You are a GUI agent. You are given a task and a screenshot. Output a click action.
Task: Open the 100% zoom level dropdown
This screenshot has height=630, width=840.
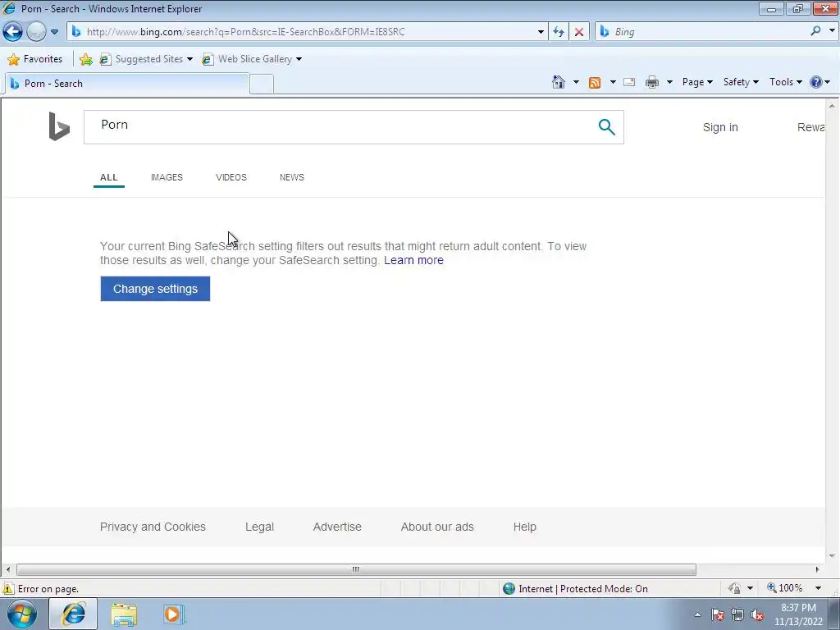point(818,588)
